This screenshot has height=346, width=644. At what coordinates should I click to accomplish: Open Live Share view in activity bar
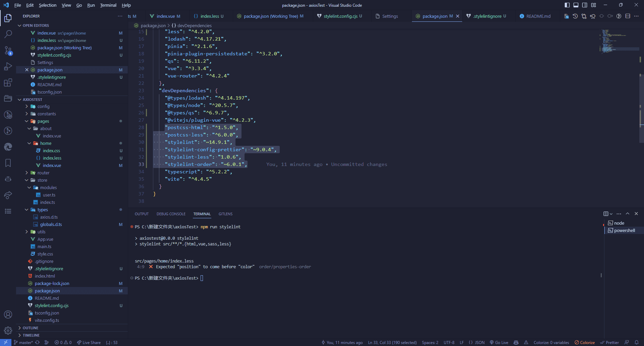[8, 195]
